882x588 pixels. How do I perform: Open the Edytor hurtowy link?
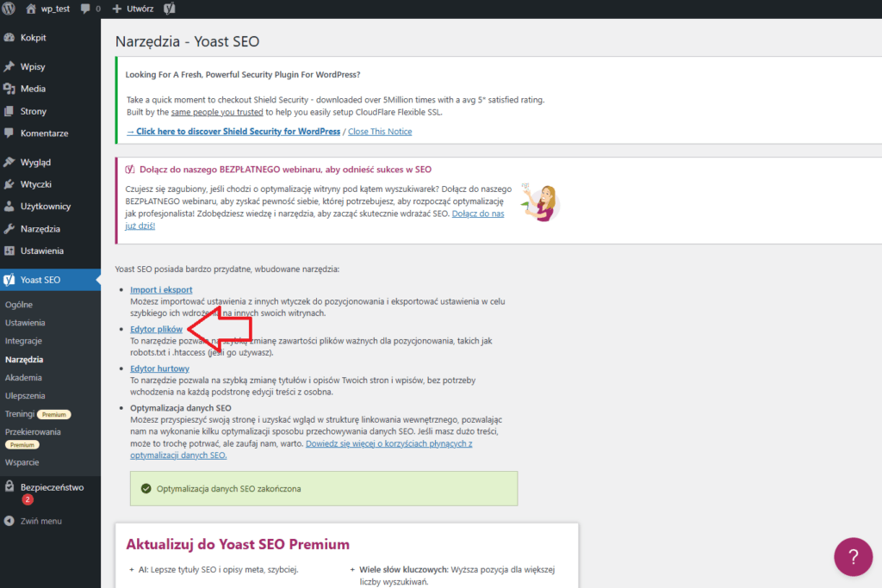point(159,368)
